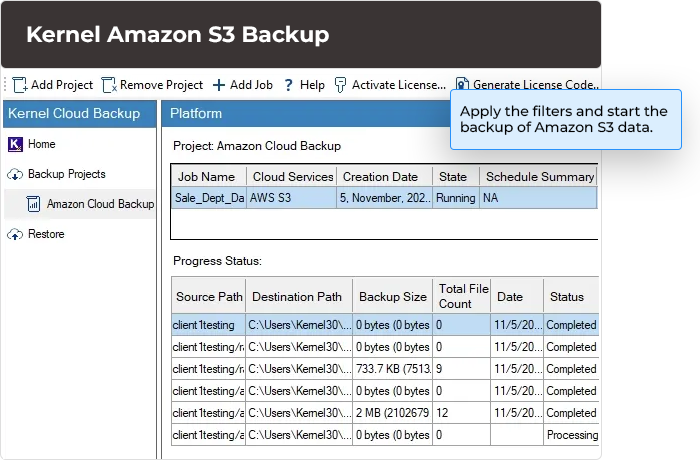
Task: Click the Status column header
Action: [571, 297]
